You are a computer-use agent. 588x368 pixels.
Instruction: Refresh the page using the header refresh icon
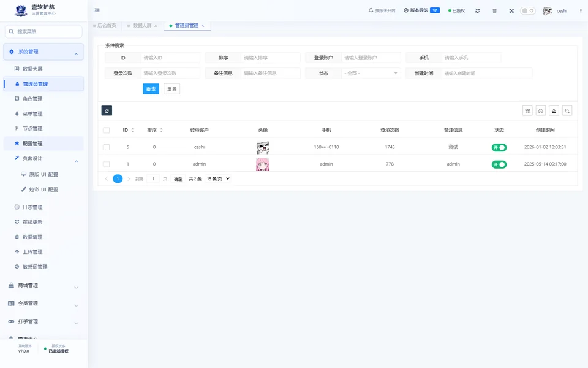coord(477,11)
